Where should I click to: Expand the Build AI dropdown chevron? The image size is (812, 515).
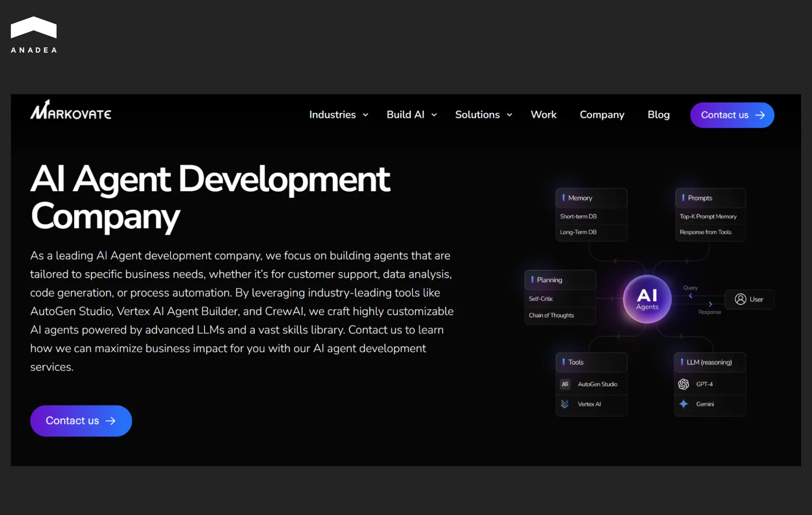pos(434,115)
